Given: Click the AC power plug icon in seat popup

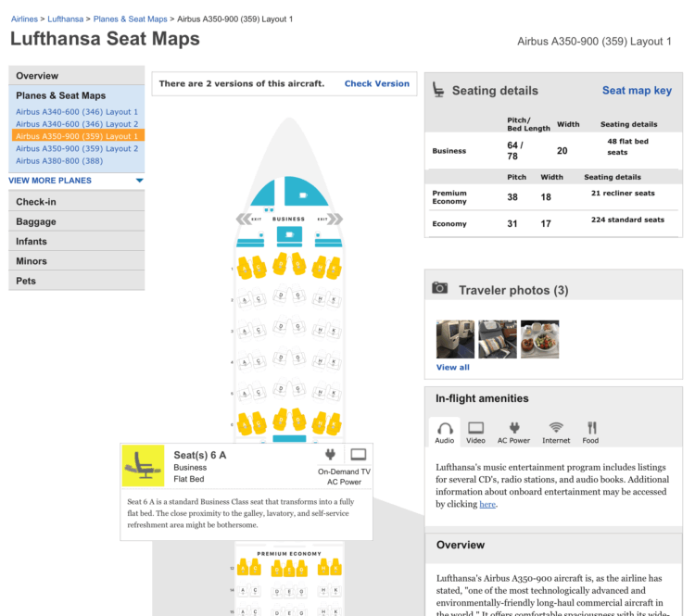Looking at the screenshot, I should tap(330, 454).
